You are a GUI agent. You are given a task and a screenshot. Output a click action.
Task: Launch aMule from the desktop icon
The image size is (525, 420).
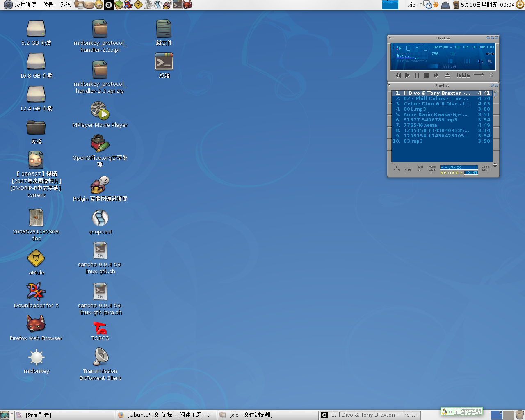pos(36,258)
